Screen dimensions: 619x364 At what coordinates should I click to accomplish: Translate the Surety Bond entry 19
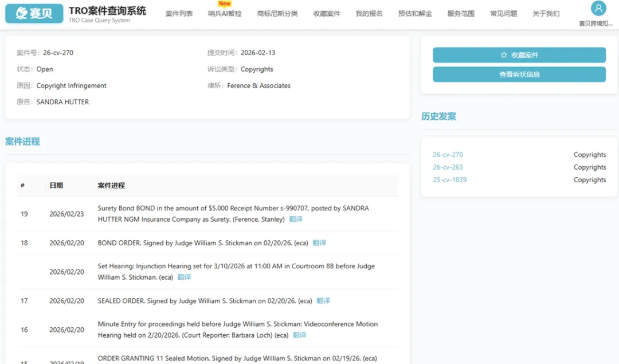[x=296, y=220]
